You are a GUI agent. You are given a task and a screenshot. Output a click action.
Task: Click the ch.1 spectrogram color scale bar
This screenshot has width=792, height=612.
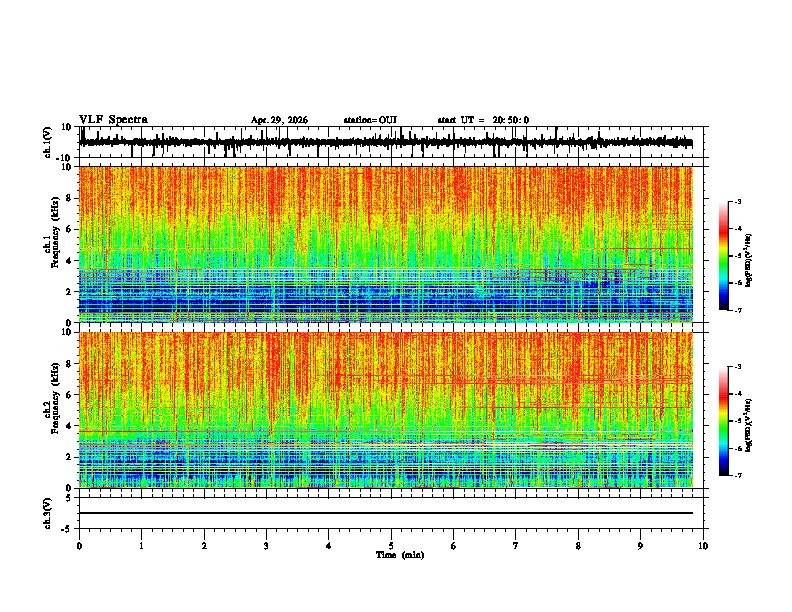point(723,256)
